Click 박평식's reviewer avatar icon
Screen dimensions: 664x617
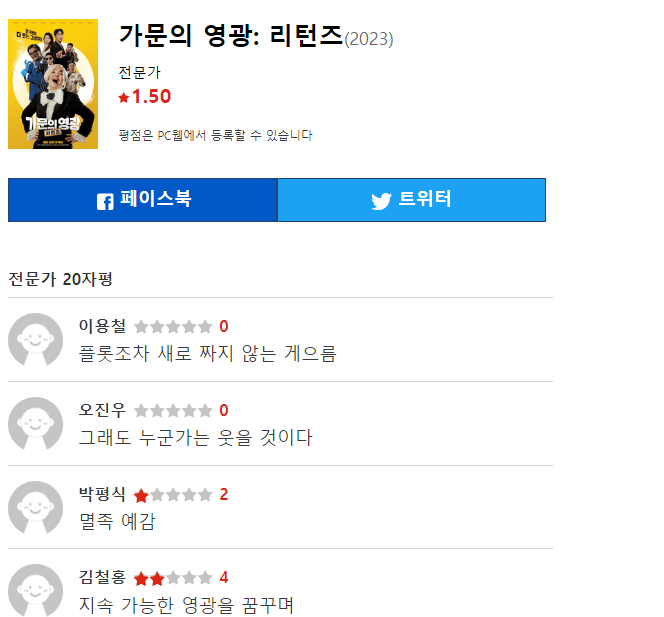pos(36,507)
